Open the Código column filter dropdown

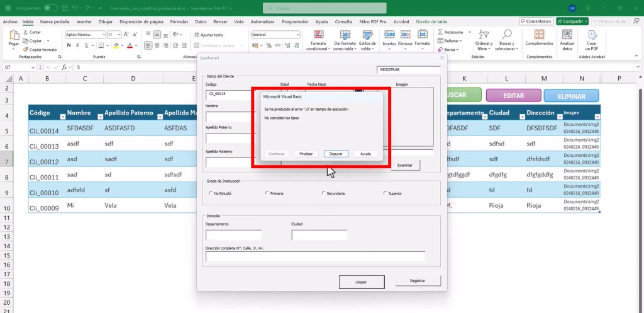point(62,117)
